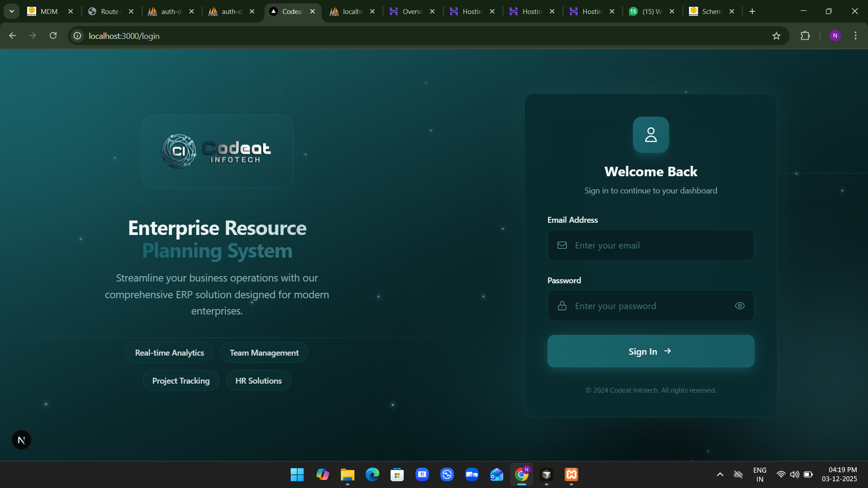The height and width of the screenshot is (488, 868).
Task: Click the Real-time Analytics pill
Action: (x=170, y=353)
